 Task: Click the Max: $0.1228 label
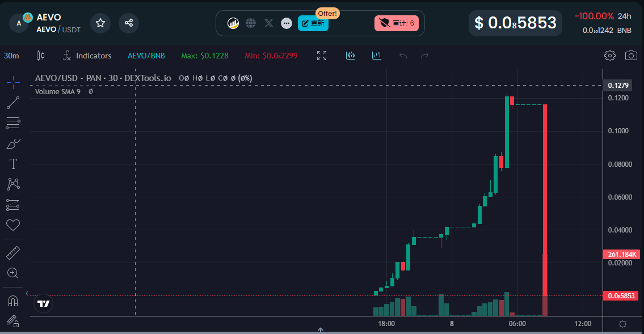tap(205, 56)
